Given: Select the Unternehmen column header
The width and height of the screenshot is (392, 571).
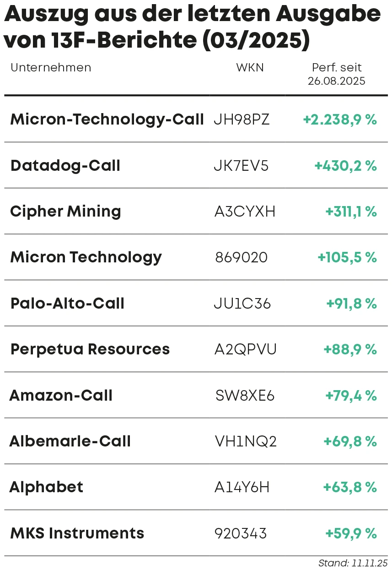Looking at the screenshot, I should point(51,68).
